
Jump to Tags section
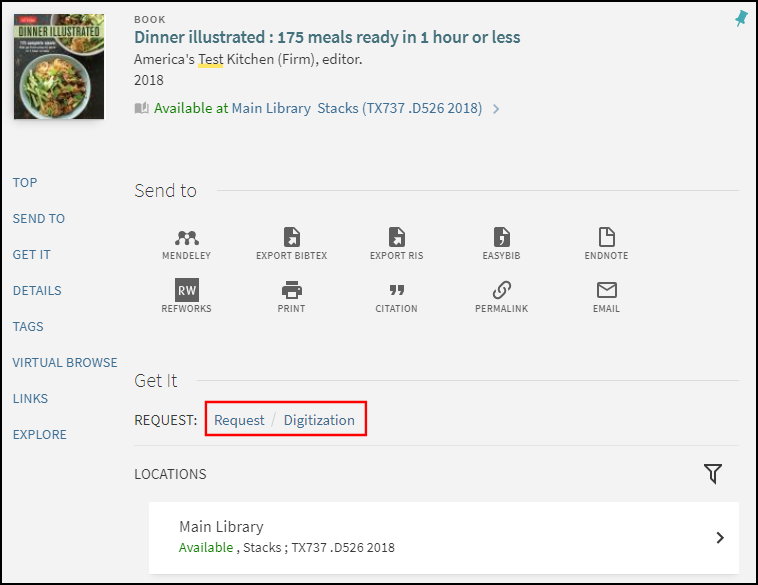pos(28,326)
